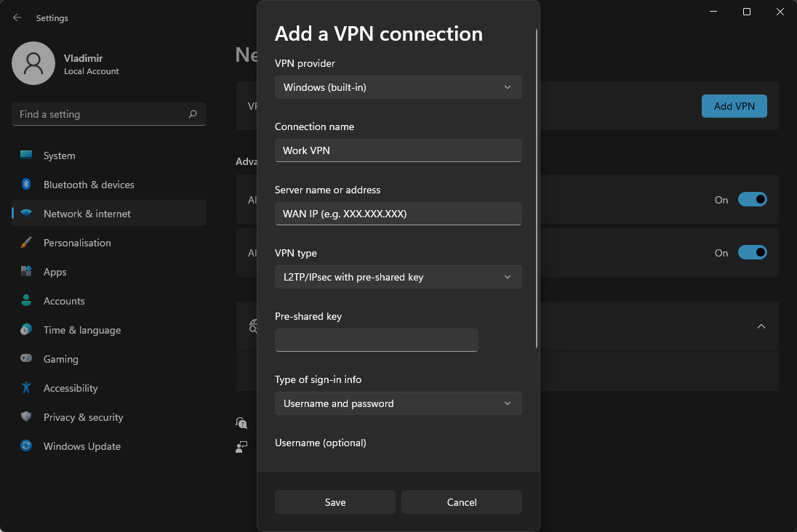Open the Apps icon in sidebar

pos(26,272)
